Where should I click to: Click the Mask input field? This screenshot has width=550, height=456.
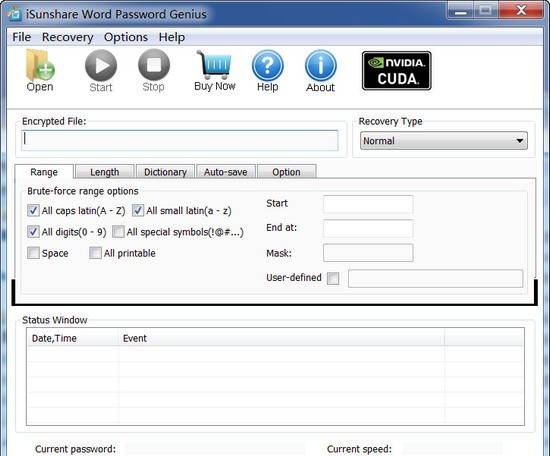coord(368,253)
